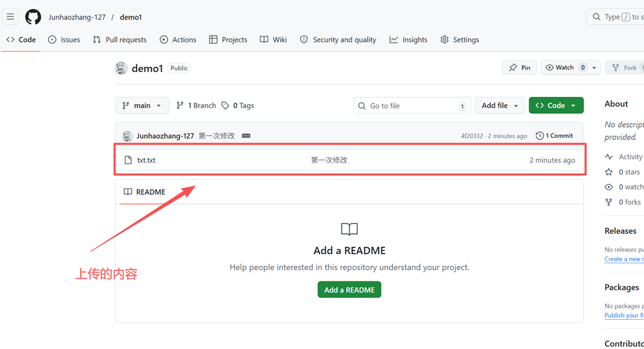View the 1 Commit history
This screenshot has width=644, height=349.
(554, 136)
